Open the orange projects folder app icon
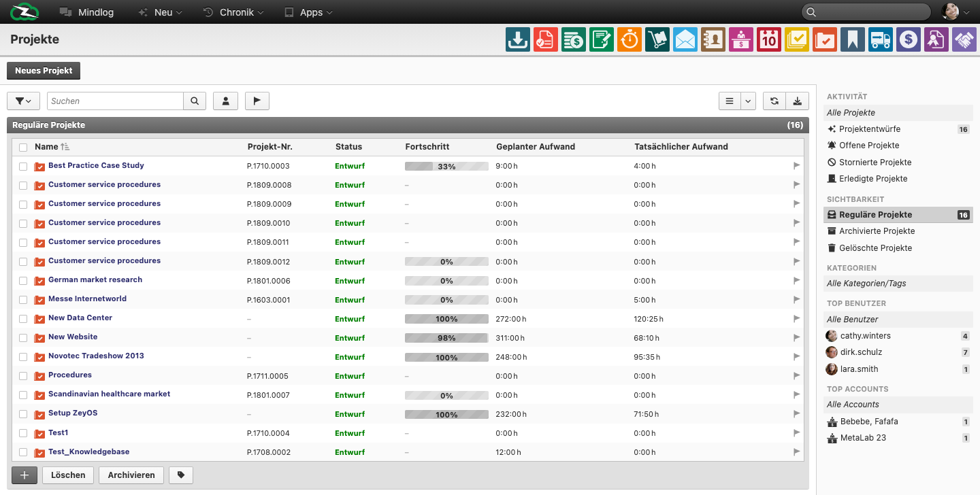Image resolution: width=980 pixels, height=495 pixels. coord(825,39)
